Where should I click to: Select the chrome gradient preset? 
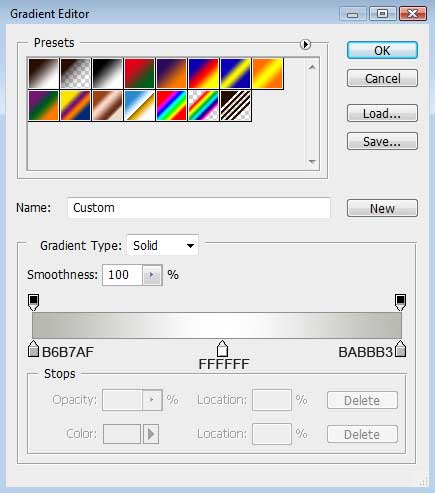139,105
